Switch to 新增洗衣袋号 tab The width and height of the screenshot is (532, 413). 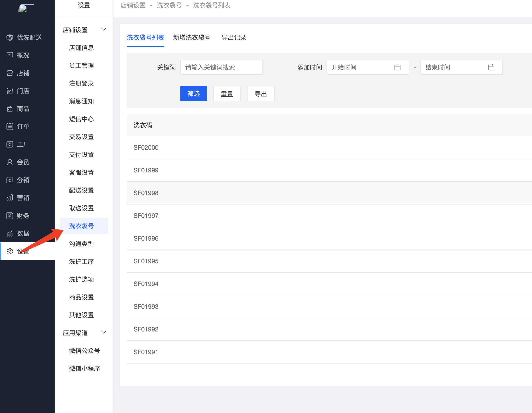(191, 38)
